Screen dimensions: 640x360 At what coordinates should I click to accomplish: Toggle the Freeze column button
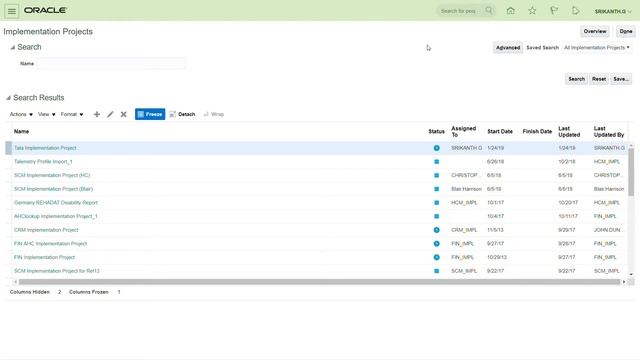point(150,114)
